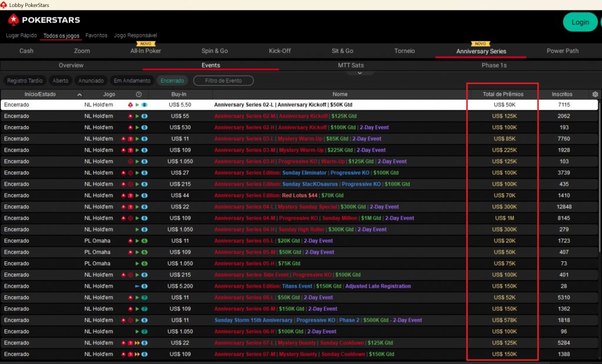Open table settings gear icon
This screenshot has width=602, height=364.
595,95
